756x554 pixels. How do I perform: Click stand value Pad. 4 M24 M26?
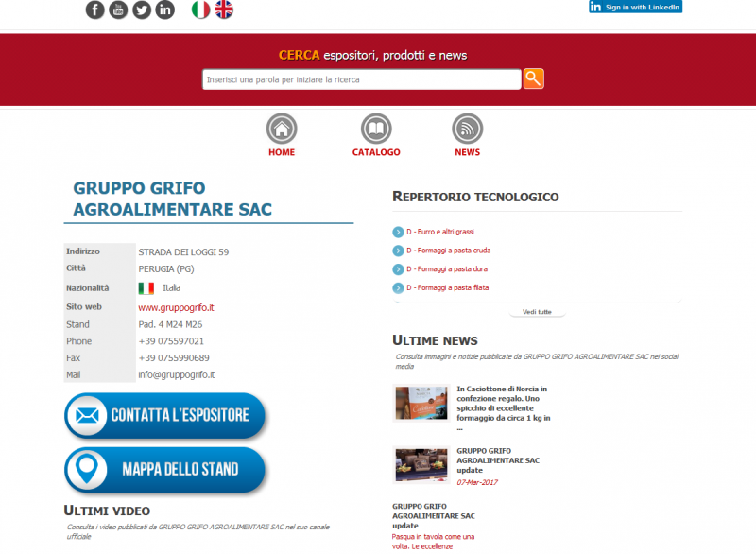click(x=170, y=324)
